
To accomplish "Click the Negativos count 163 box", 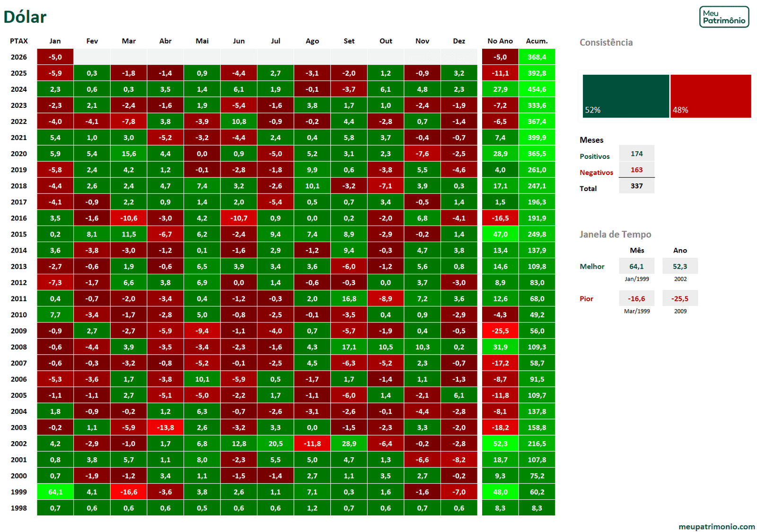I will [636, 170].
